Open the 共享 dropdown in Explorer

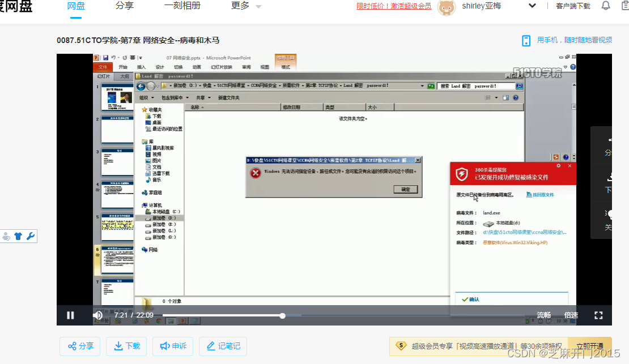coord(203,98)
